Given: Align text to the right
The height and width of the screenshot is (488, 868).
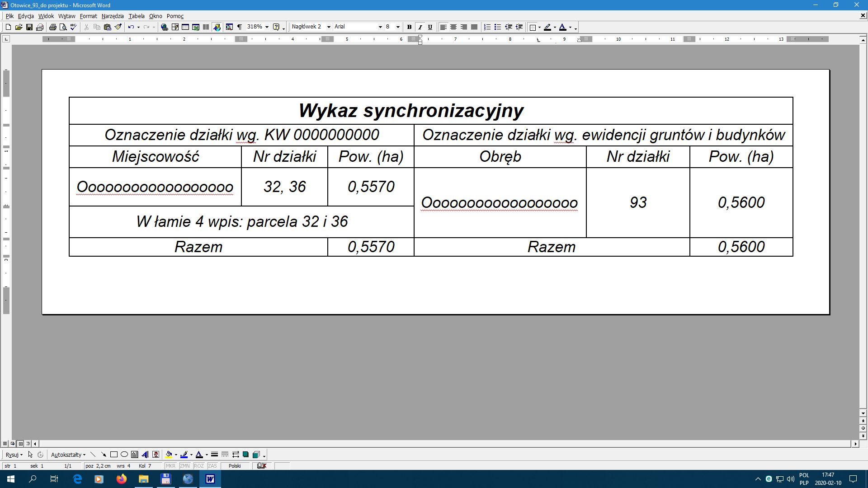Looking at the screenshot, I should (464, 27).
